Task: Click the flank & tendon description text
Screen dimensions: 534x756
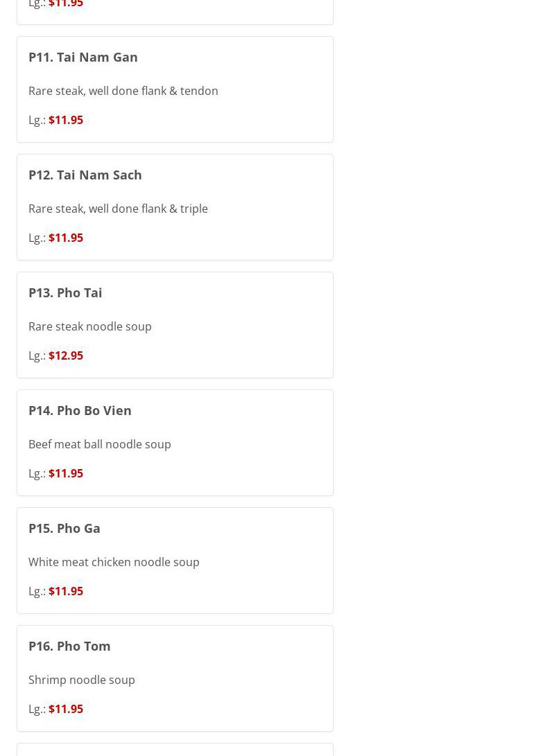Action: (123, 91)
